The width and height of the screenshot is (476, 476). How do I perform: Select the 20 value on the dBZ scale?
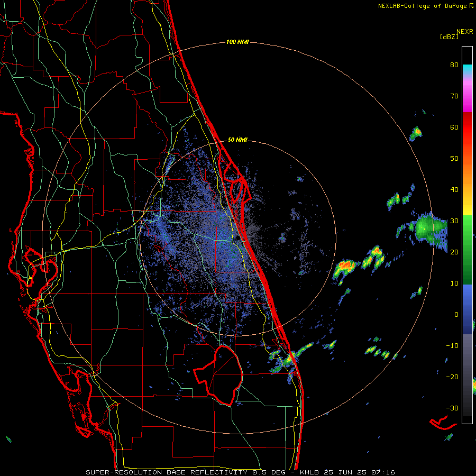point(454,252)
